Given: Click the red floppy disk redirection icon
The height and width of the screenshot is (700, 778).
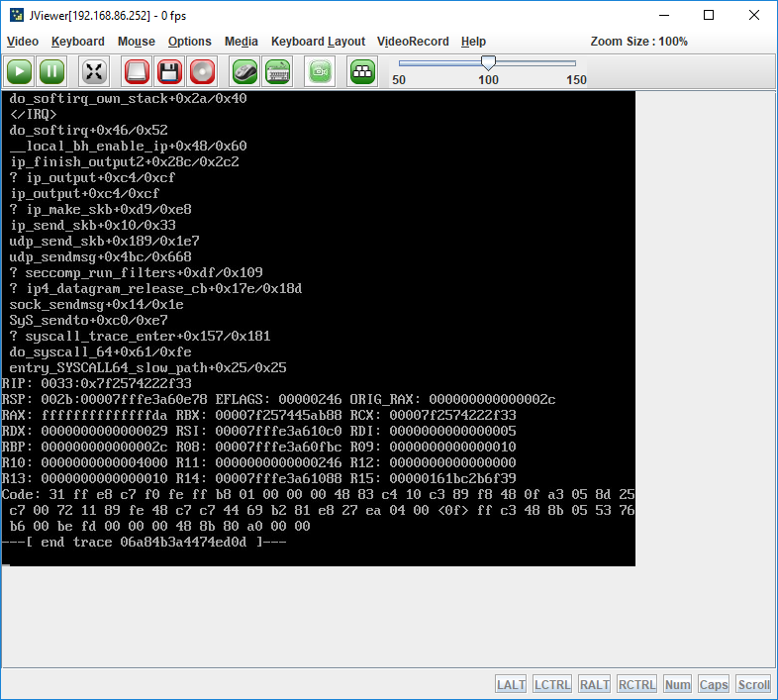Looking at the screenshot, I should (169, 72).
